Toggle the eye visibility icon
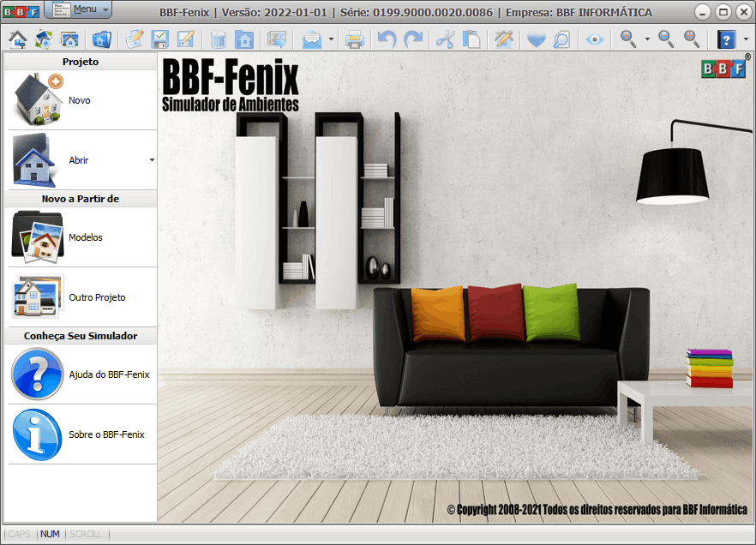The width and height of the screenshot is (756, 545). coord(595,39)
